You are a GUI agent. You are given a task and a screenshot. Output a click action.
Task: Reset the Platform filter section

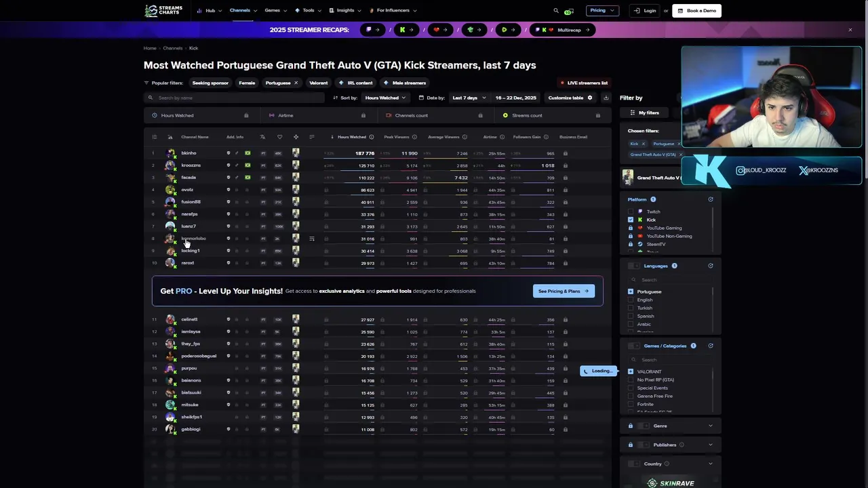coord(711,199)
